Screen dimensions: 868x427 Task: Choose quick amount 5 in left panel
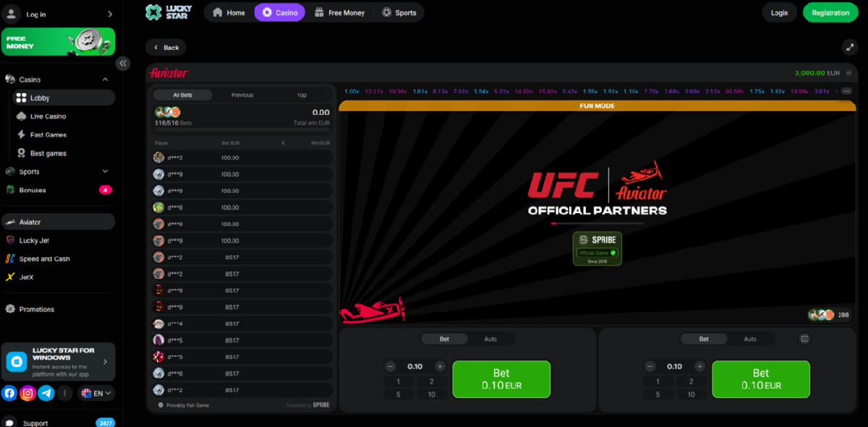[399, 394]
